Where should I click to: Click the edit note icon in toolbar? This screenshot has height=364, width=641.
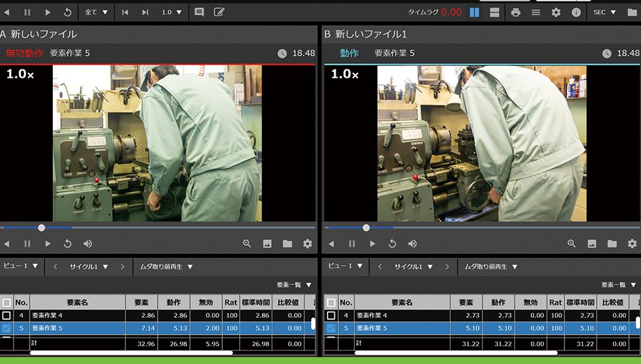click(219, 13)
